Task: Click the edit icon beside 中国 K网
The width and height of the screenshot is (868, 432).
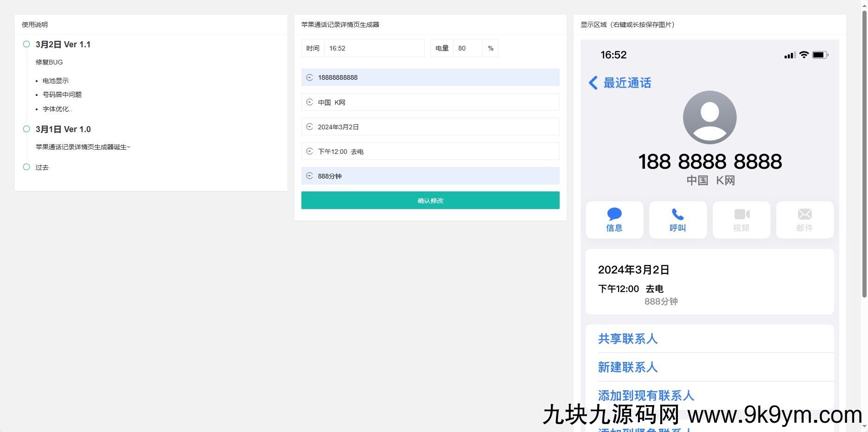Action: pyautogui.click(x=310, y=102)
